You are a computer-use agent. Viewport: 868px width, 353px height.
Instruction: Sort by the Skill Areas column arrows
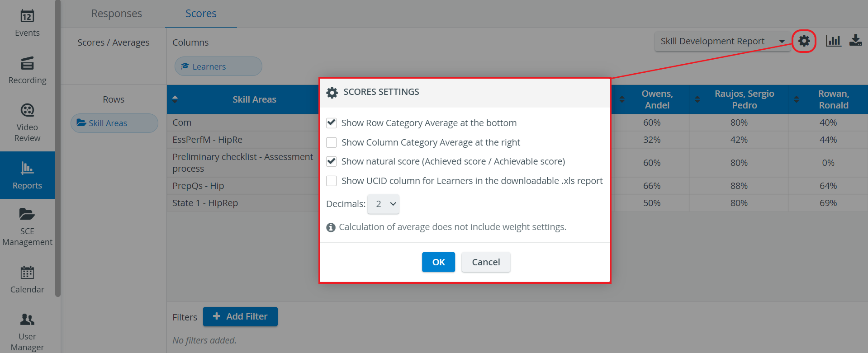[175, 99]
